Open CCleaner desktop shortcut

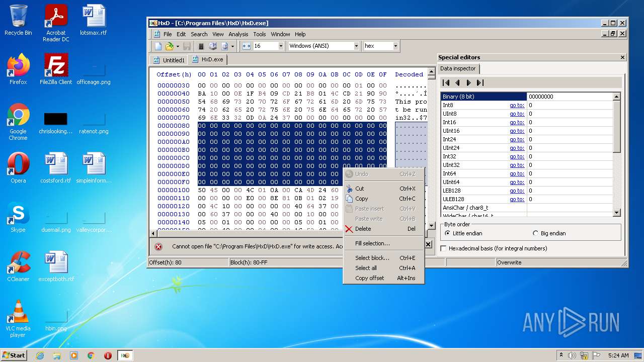click(x=18, y=266)
